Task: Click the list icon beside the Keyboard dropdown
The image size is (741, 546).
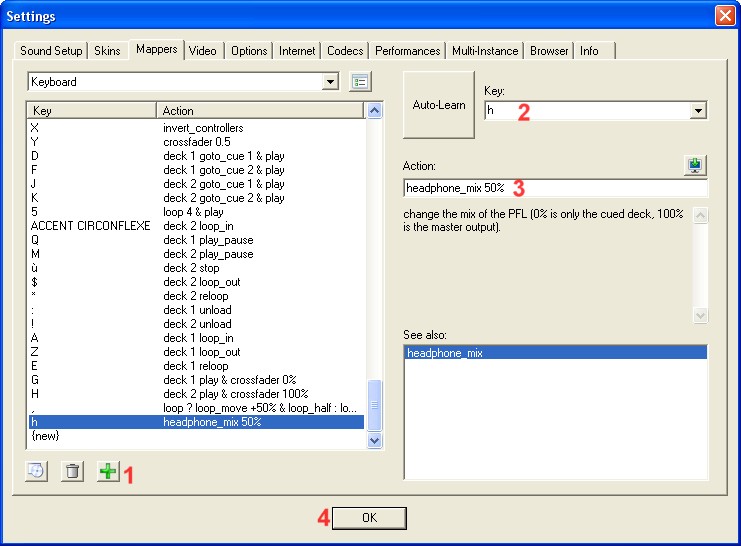Action: 361,82
